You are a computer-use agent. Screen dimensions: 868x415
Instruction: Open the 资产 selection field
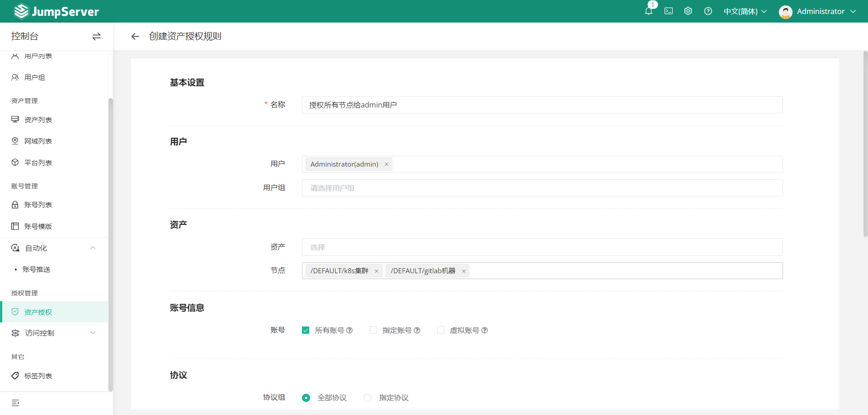point(542,247)
